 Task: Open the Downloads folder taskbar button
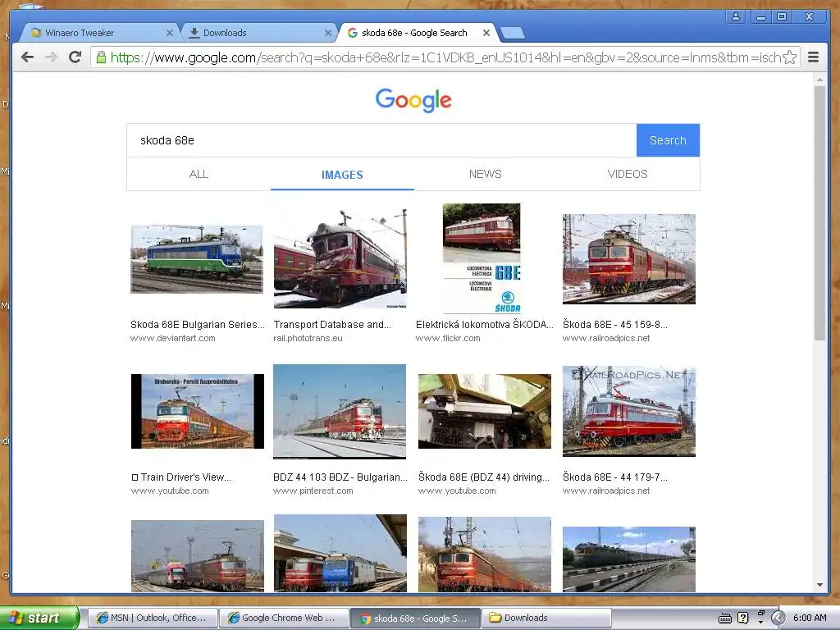546,619
